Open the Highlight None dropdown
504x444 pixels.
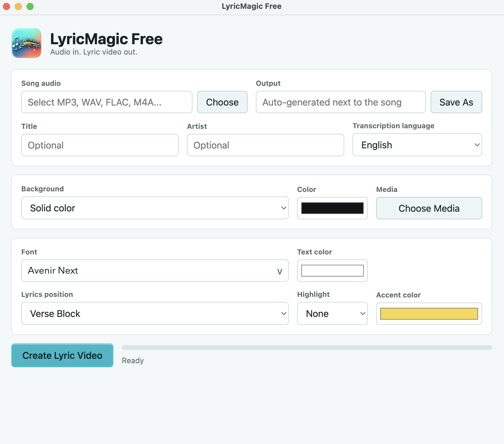coord(332,313)
